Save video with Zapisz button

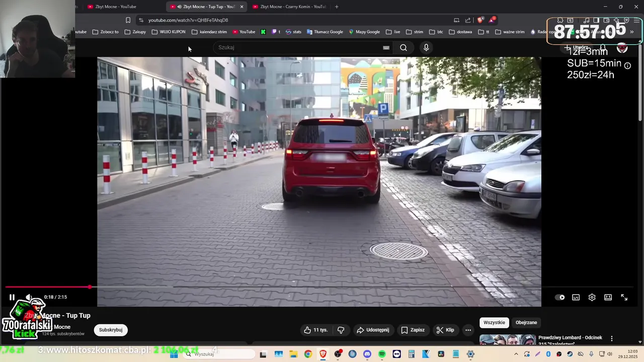tap(413, 330)
